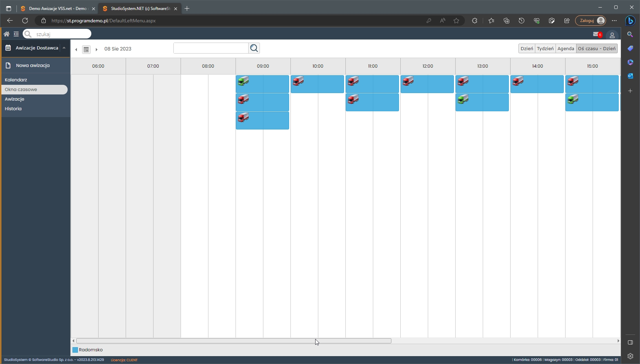Select the green truck slot at 09:00
Image resolution: width=640 pixels, height=364 pixels.
pyautogui.click(x=262, y=84)
